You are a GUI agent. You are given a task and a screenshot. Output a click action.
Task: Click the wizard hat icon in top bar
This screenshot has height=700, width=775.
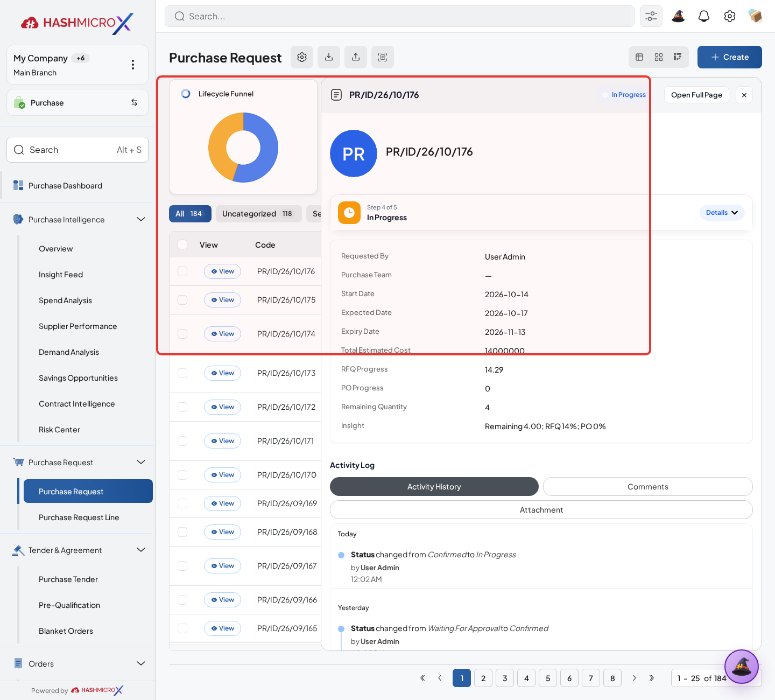[x=678, y=16]
